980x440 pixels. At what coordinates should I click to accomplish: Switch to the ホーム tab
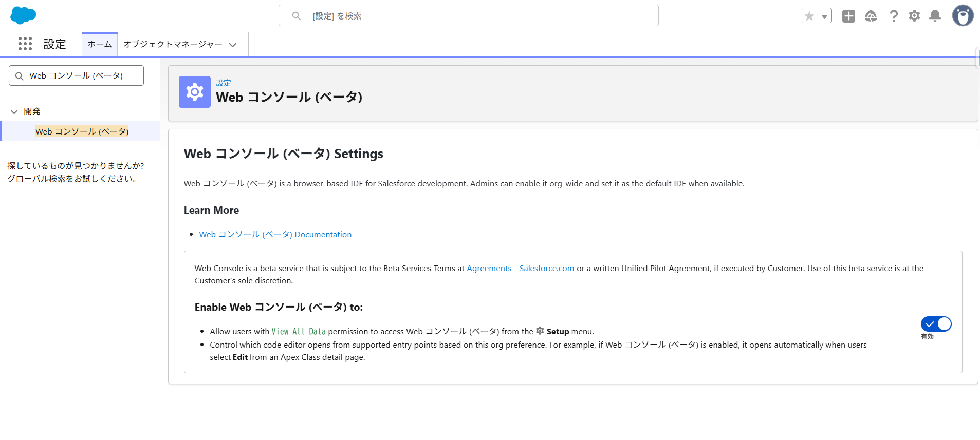coord(100,44)
